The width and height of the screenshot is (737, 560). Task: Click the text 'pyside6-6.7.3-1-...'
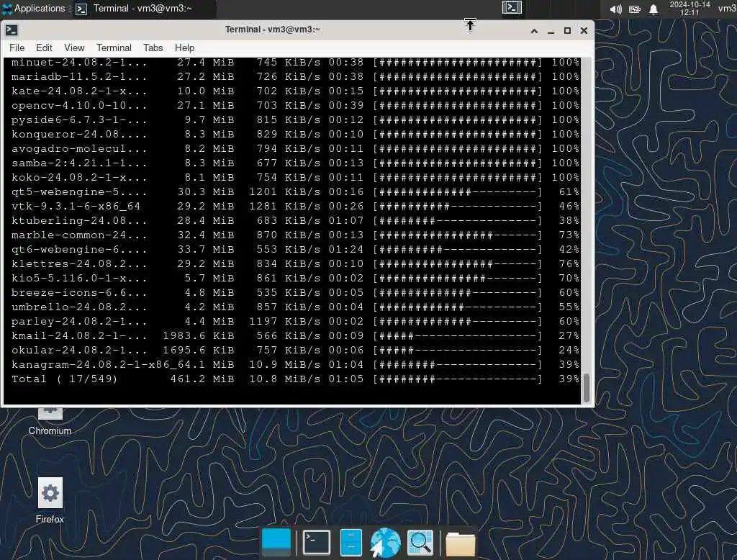tap(79, 120)
